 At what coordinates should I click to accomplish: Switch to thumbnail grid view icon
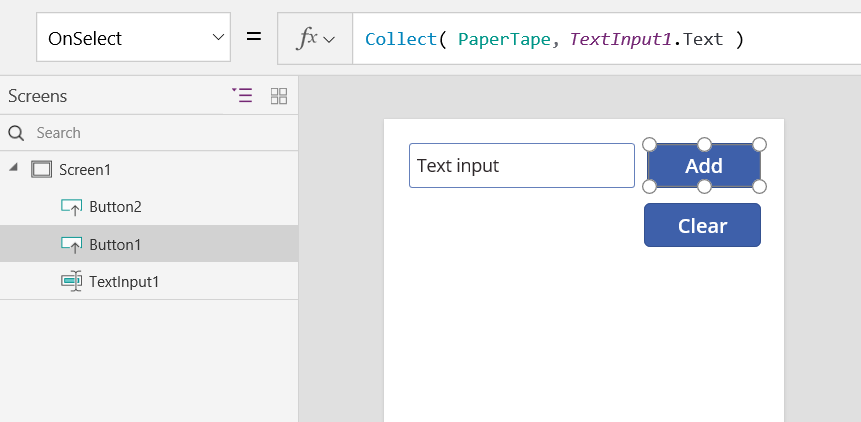tap(279, 96)
